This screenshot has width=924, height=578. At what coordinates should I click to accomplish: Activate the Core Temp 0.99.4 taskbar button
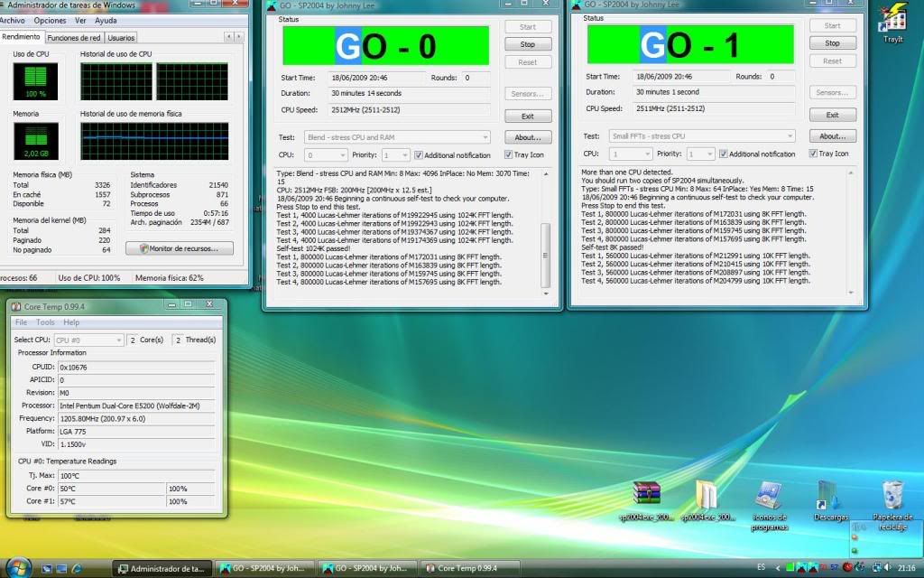coord(469,569)
